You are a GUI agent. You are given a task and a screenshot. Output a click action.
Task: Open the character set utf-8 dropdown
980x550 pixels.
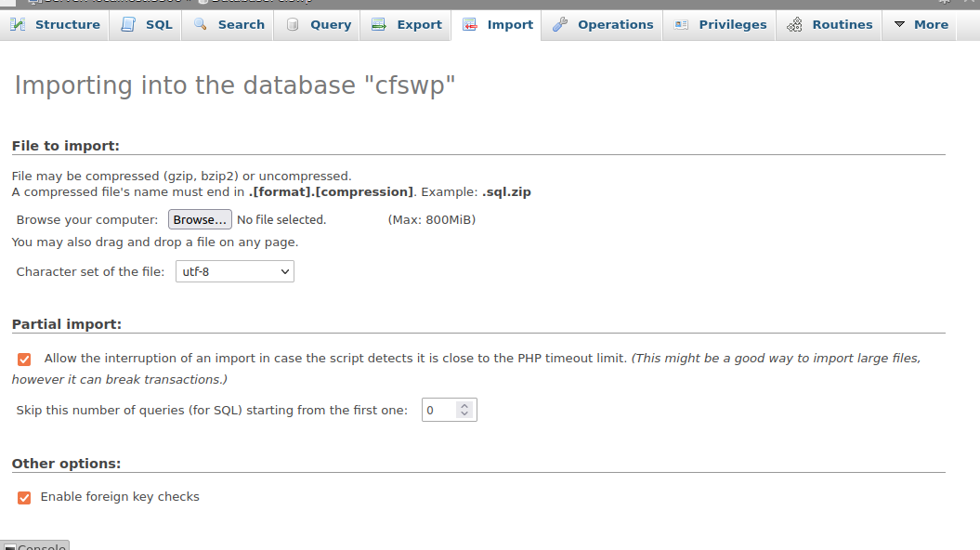tap(235, 272)
